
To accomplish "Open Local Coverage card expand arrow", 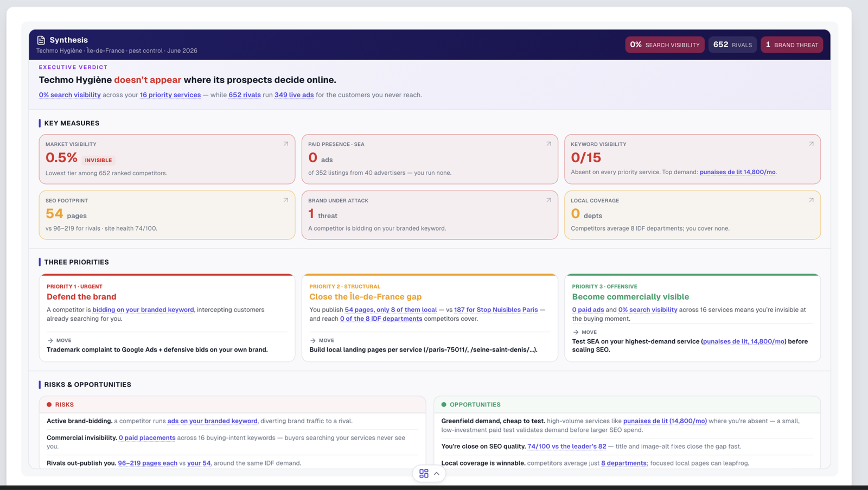I will click(x=811, y=200).
